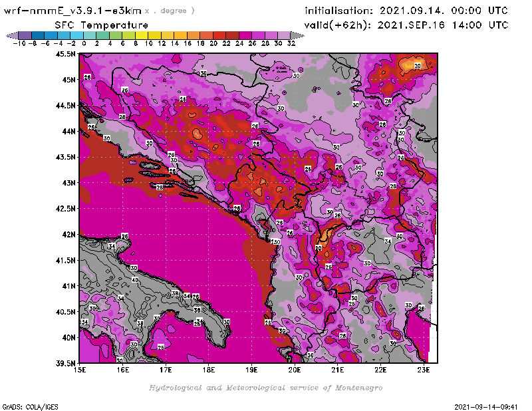Click the '40' contour label over southern Italy
Image resolution: width=532 pixels, height=411 pixels.
tap(135, 280)
